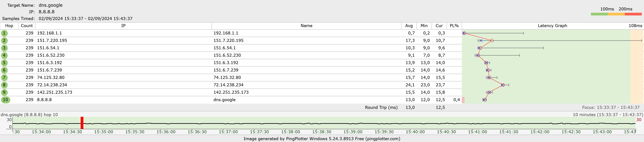The width and height of the screenshot is (644, 142).
Task: Select the hop 8 green circle icon
Action: coord(4,85)
